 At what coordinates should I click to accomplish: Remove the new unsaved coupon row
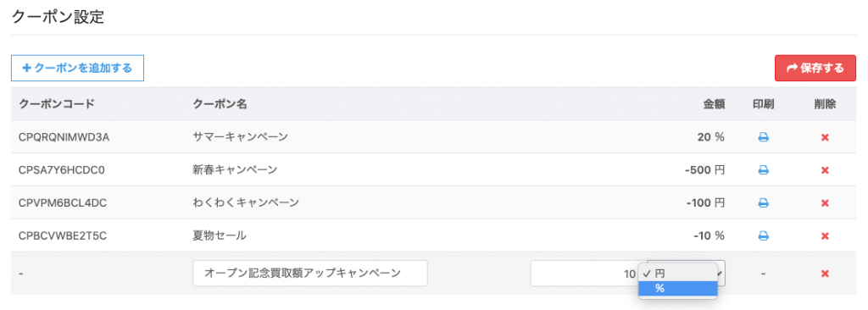[x=825, y=274]
